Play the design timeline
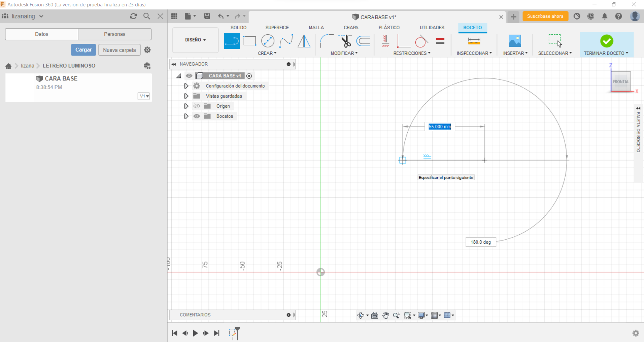Image resolution: width=644 pixels, height=342 pixels. (x=195, y=333)
